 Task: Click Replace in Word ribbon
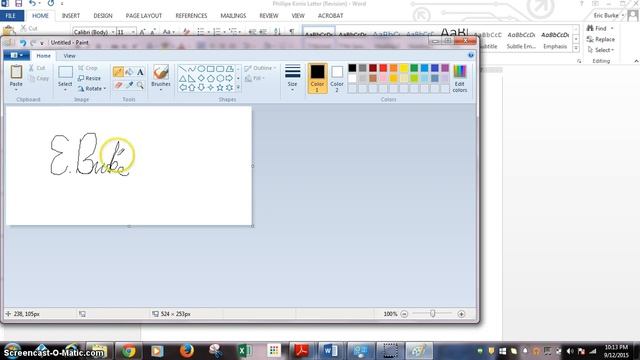[x=600, y=39]
